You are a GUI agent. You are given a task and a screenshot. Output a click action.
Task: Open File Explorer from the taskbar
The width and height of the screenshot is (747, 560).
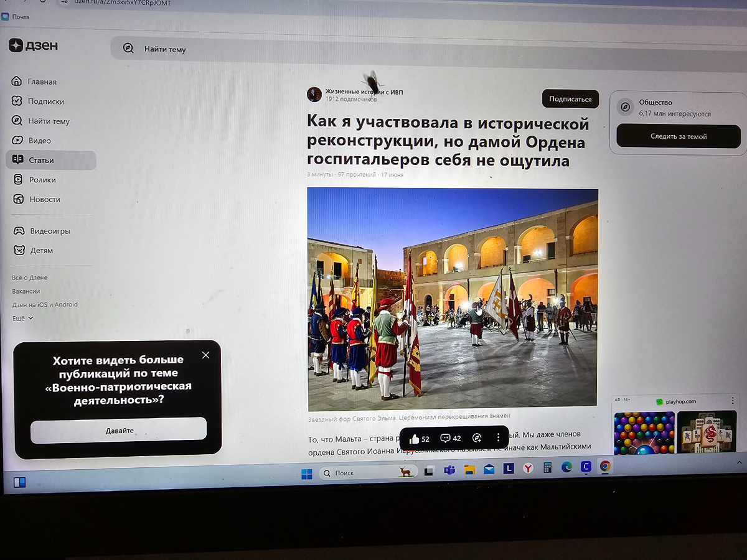pyautogui.click(x=469, y=470)
